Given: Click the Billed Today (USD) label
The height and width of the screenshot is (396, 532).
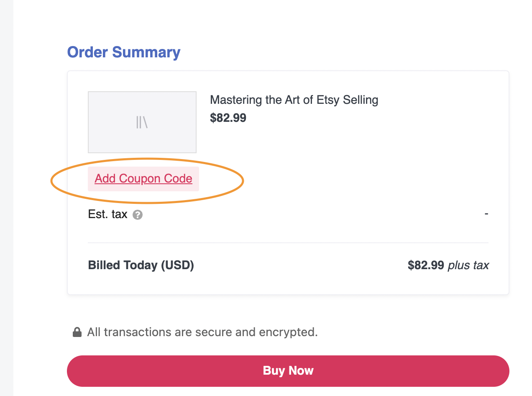Looking at the screenshot, I should pos(141,265).
